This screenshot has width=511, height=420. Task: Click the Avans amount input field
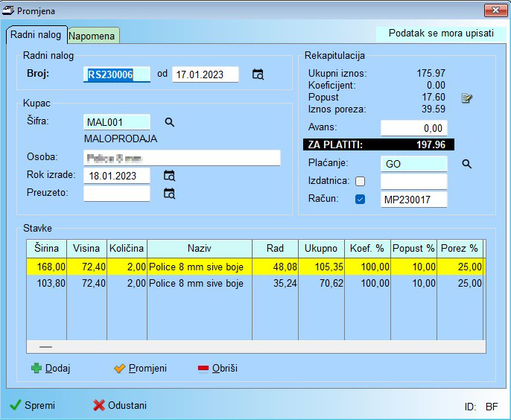(413, 128)
